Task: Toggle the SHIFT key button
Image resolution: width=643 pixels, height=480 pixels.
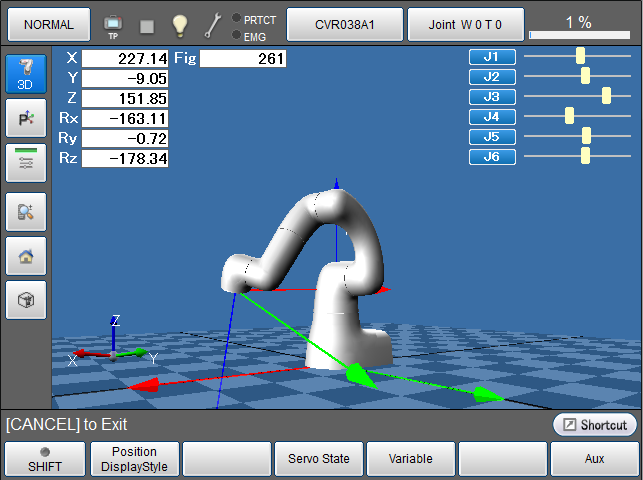Action: (44, 459)
